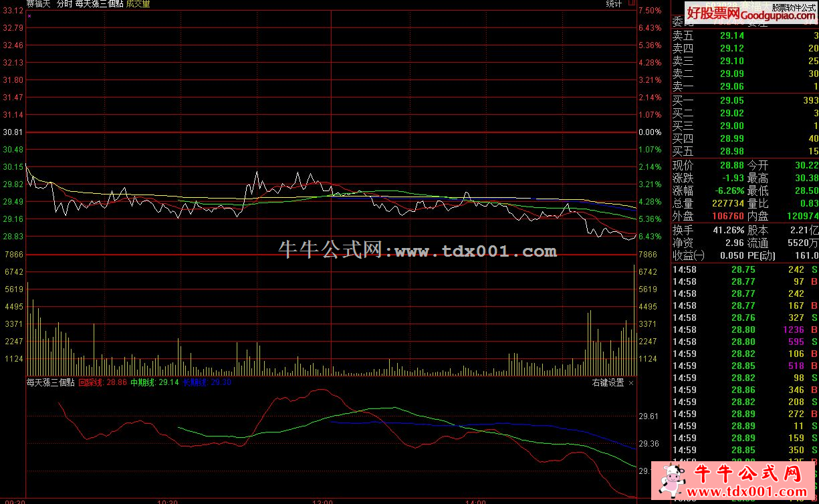
Task: Click the 换手 value 41.26%
Action: (x=728, y=229)
